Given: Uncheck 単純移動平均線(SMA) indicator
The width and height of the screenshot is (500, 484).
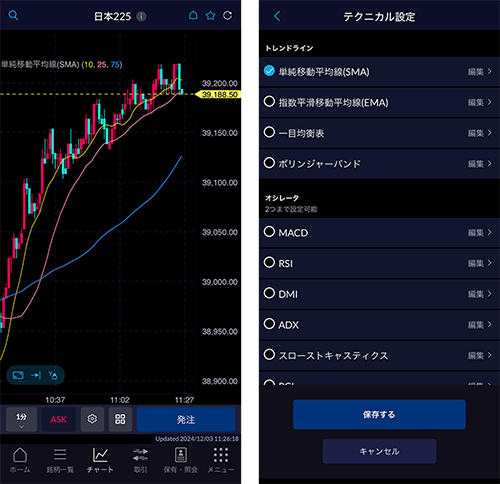Looking at the screenshot, I should pyautogui.click(x=269, y=71).
